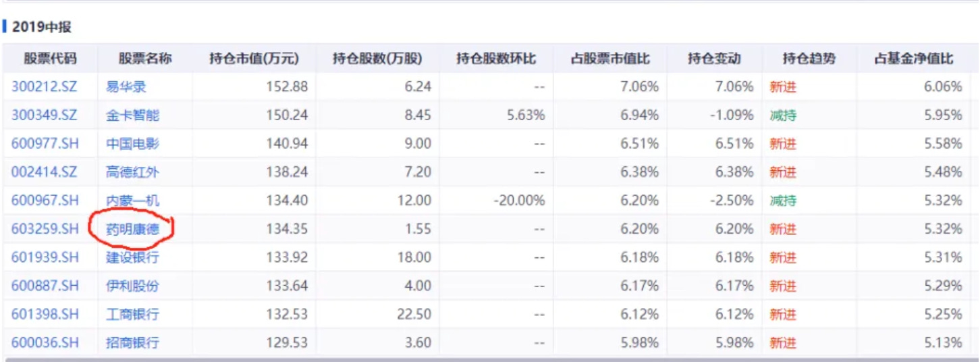The image size is (980, 362).
Task: Select market value cell 140.94
Action: point(288,143)
